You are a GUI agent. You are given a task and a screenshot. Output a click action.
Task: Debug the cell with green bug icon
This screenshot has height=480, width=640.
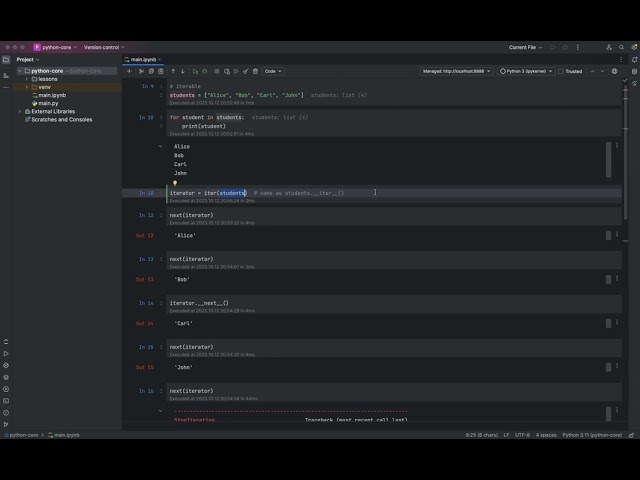[x=205, y=71]
